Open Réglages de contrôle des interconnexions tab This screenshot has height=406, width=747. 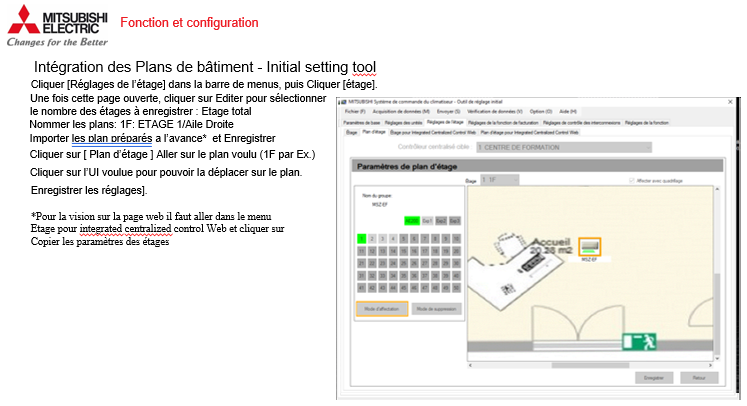pyautogui.click(x=582, y=122)
